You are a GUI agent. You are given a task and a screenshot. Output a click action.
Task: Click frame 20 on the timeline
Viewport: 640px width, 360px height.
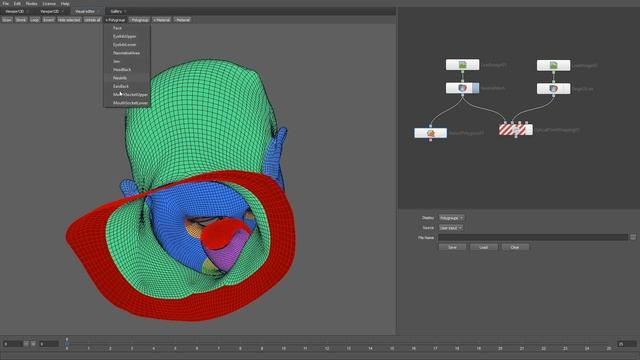(500, 348)
